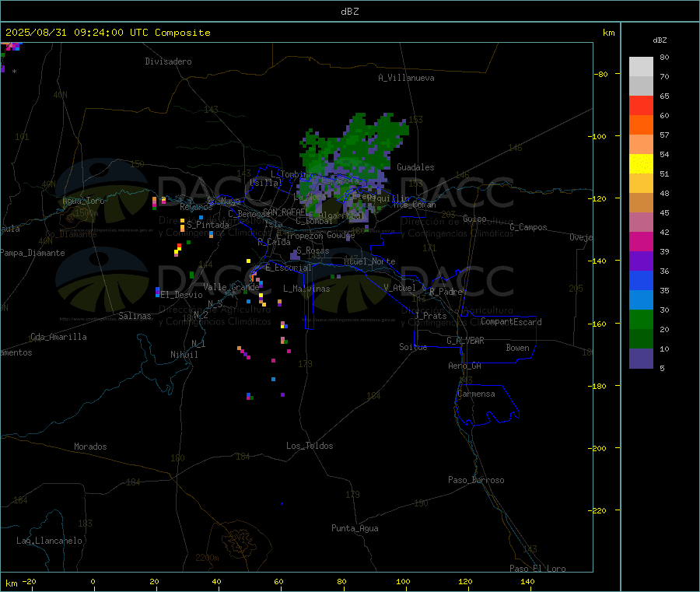
Task: Select the Punta_Agua location label
Action: [355, 528]
